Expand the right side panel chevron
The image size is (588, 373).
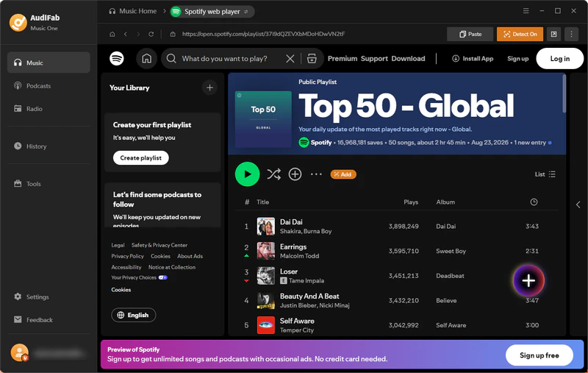pos(578,205)
